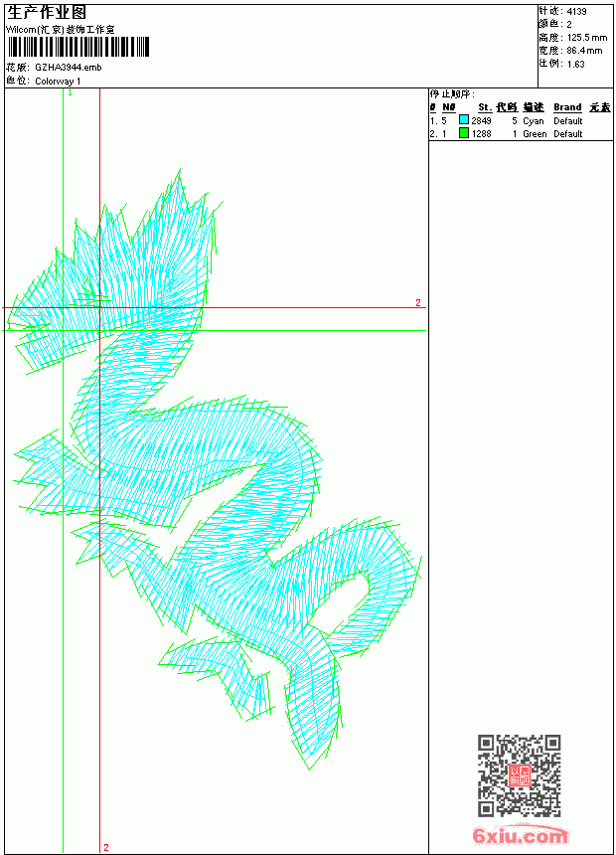The height and width of the screenshot is (855, 616).
Task: Click the dragon embroidery design preview
Action: (x=216, y=469)
